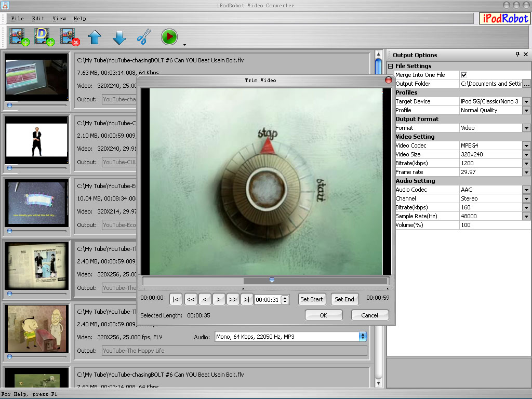Pin the Output Options panel
Viewport: 532px width, 399px height.
(x=517, y=55)
